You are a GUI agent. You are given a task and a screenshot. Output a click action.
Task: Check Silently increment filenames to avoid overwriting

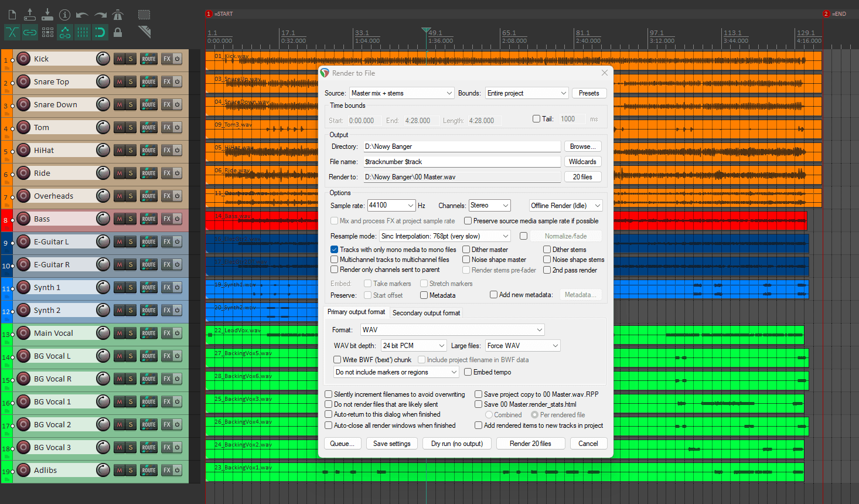pos(329,394)
